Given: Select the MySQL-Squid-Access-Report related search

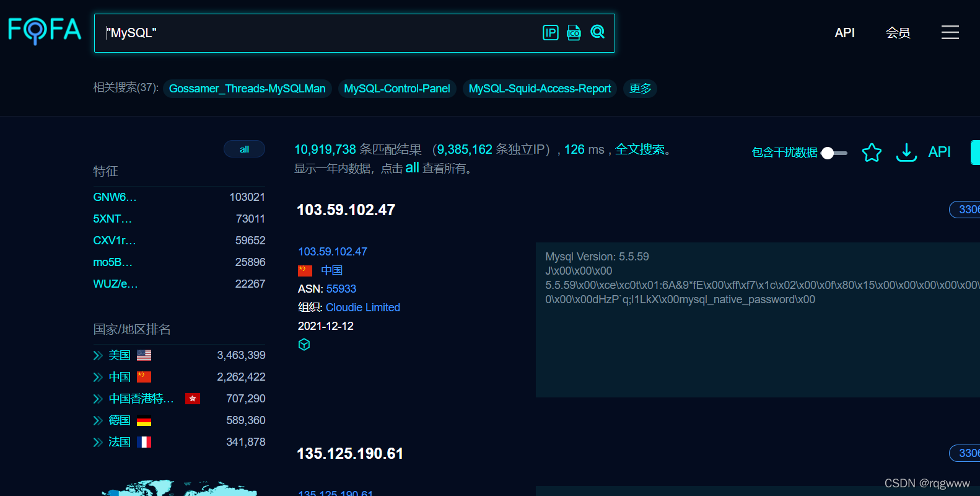Looking at the screenshot, I should pos(540,89).
